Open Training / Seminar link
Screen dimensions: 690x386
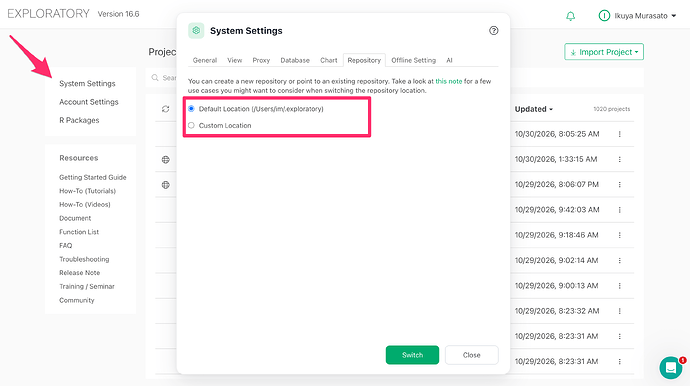pos(87,287)
